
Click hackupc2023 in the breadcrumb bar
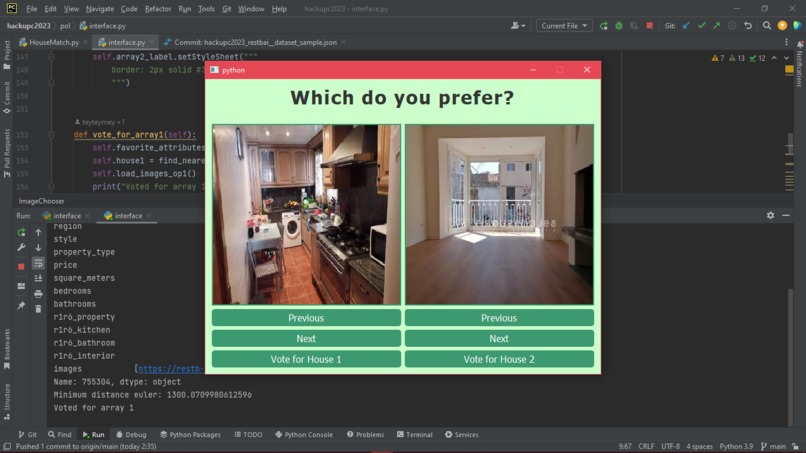click(x=29, y=26)
